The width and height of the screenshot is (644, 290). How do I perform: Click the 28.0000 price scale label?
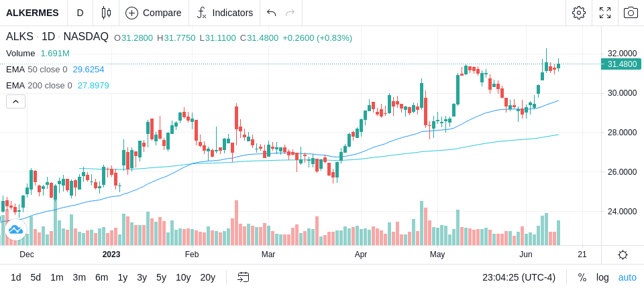coord(622,133)
